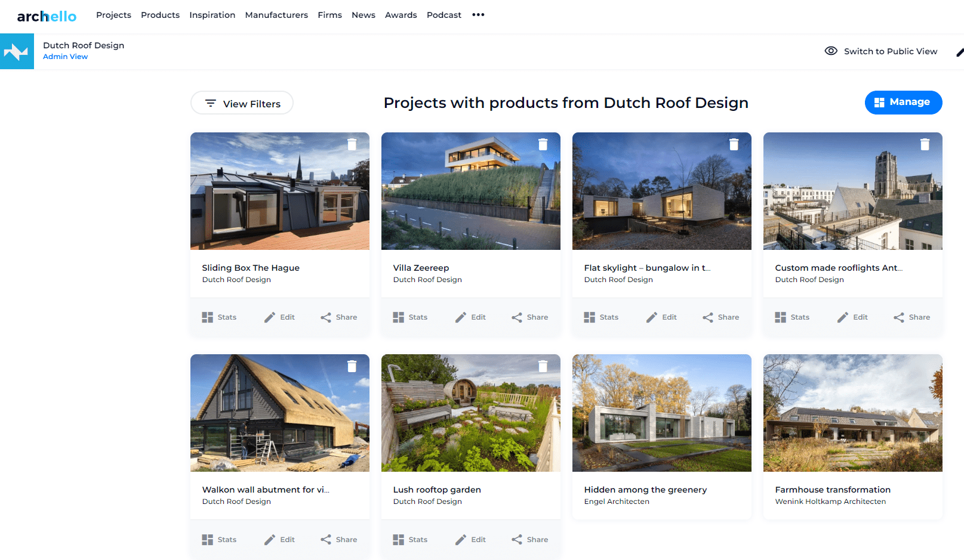Open the Farmhouse transformation thumbnail

pyautogui.click(x=852, y=413)
